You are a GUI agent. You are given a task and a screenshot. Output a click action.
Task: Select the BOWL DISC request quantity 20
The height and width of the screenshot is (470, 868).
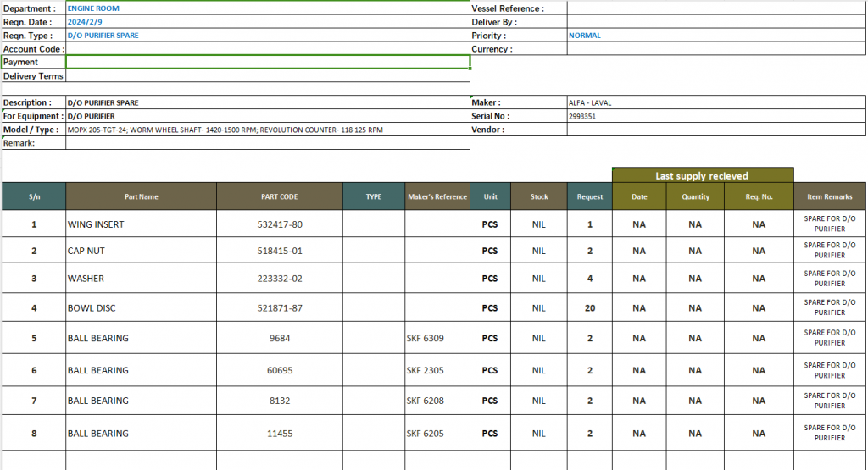coord(589,308)
